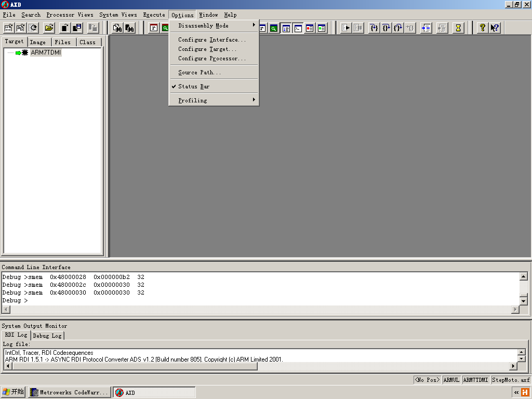The width and height of the screenshot is (532, 399).
Task: Open the Help menu
Action: [230, 15]
